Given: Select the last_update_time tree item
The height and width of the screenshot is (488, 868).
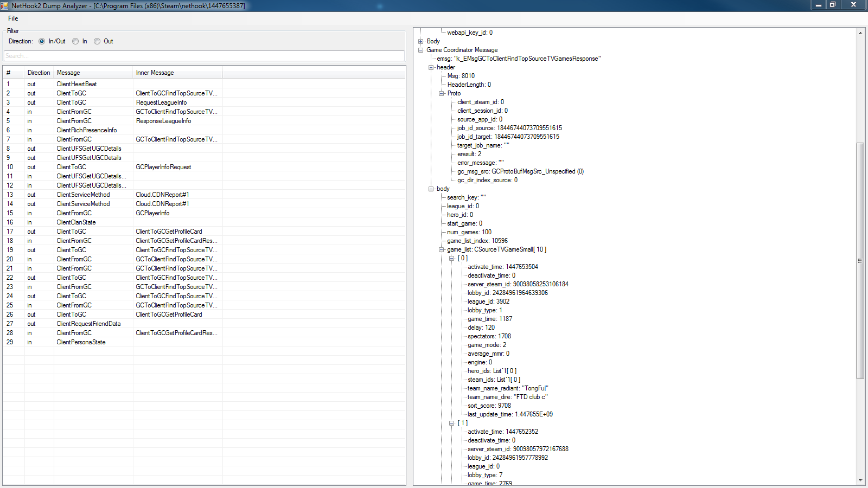Looking at the screenshot, I should (510, 414).
